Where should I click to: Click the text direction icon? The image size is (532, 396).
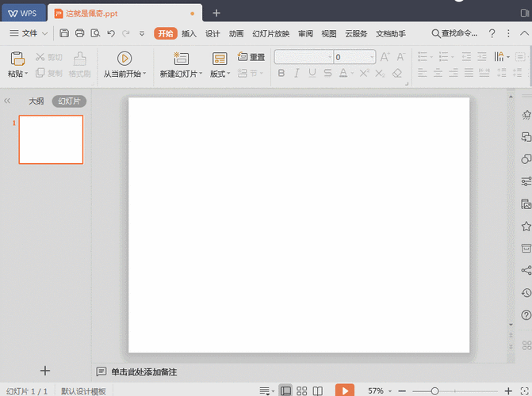[x=499, y=56]
